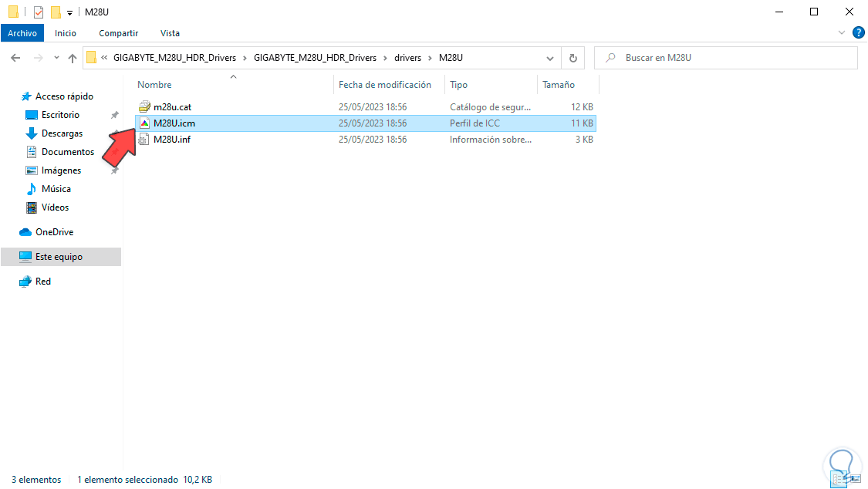This screenshot has height=489, width=868.
Task: Open the recent locations dropdown arrow
Action: coord(56,58)
